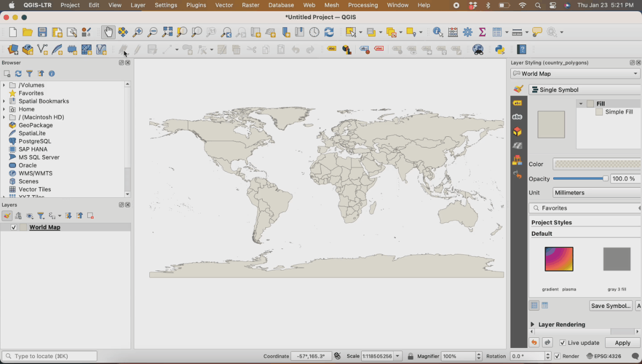Open the attribute table icon

pos(497,32)
